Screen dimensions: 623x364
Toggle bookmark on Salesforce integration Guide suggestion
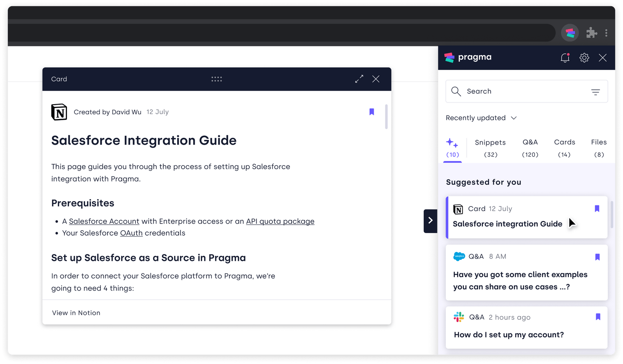(597, 209)
